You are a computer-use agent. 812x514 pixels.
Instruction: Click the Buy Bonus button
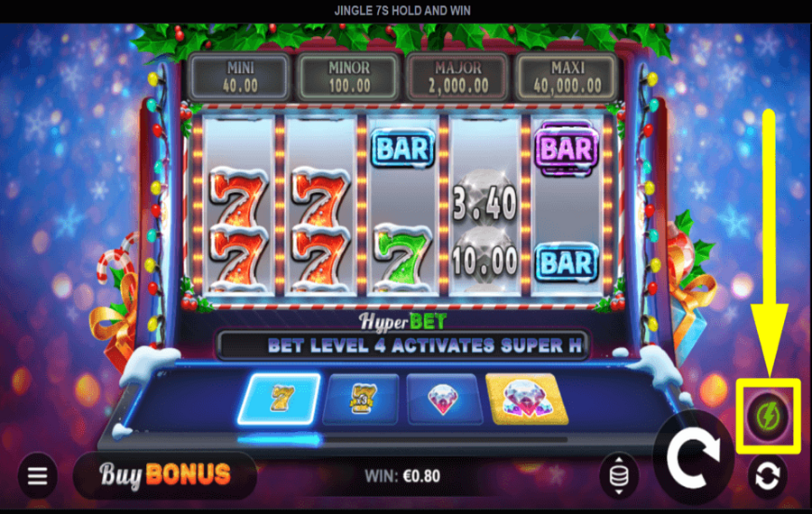(x=165, y=475)
